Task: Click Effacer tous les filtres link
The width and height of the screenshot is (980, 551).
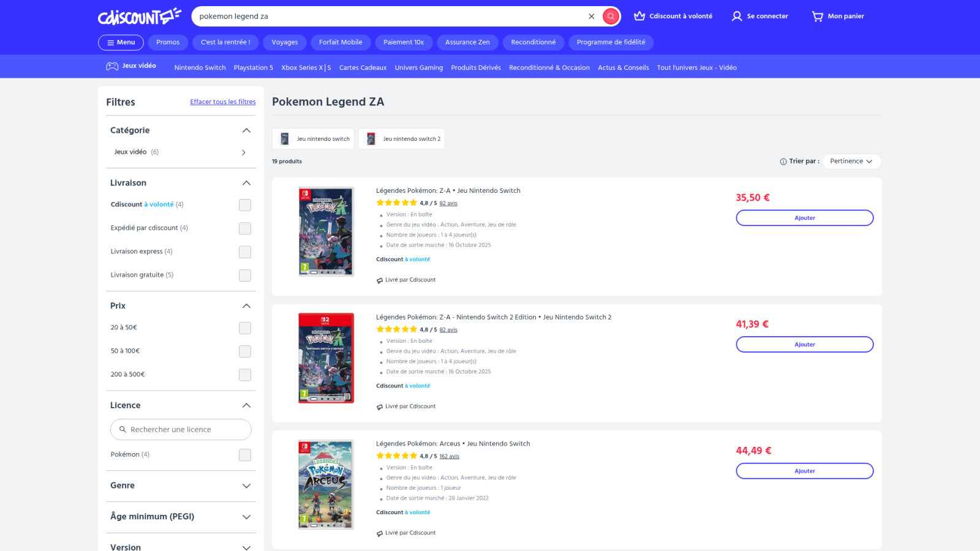Action: 223,102
